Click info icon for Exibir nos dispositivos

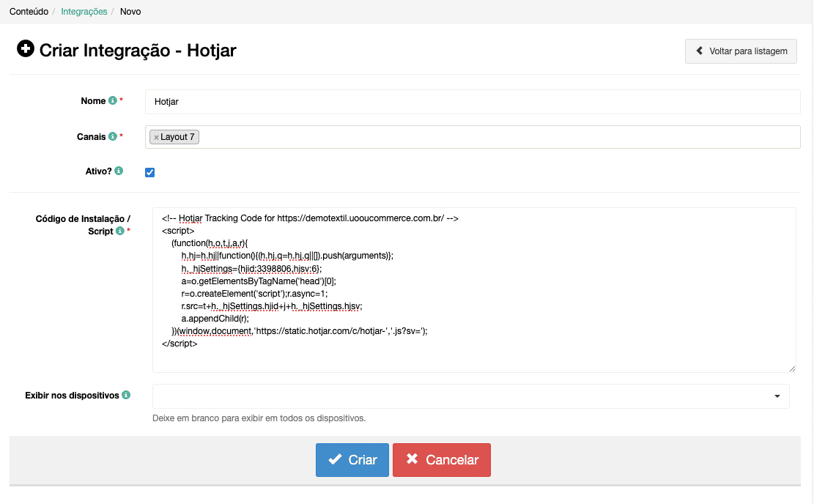coord(126,396)
